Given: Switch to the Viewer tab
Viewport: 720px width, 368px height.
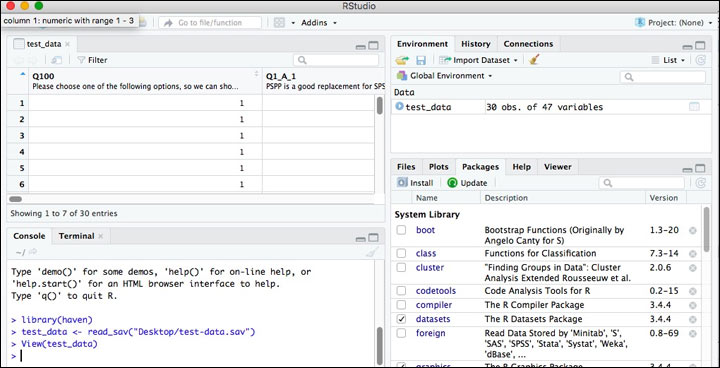Looking at the screenshot, I should (557, 167).
